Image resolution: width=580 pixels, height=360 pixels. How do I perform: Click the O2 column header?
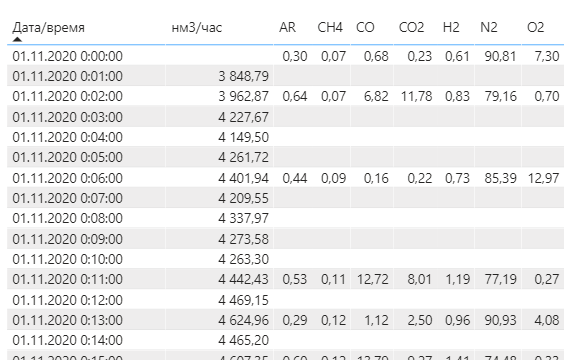(535, 27)
